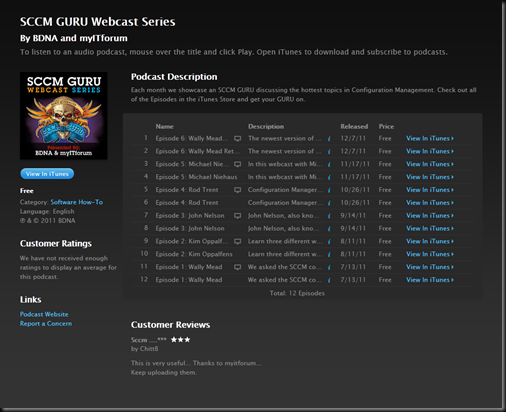
Task: Open info icon for row 8 description
Action: coord(329,229)
